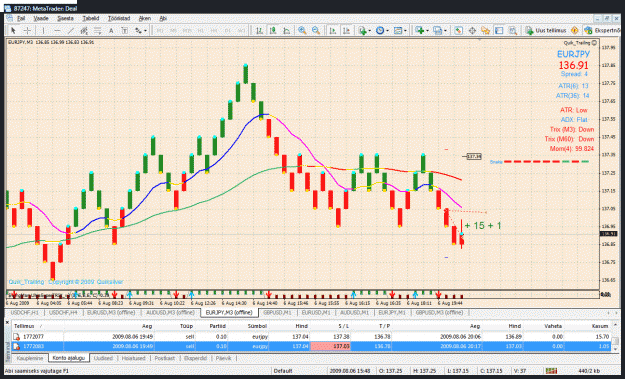Click the pink S/L cell 137.03
The width and height of the screenshot is (625, 379).
[330, 346]
